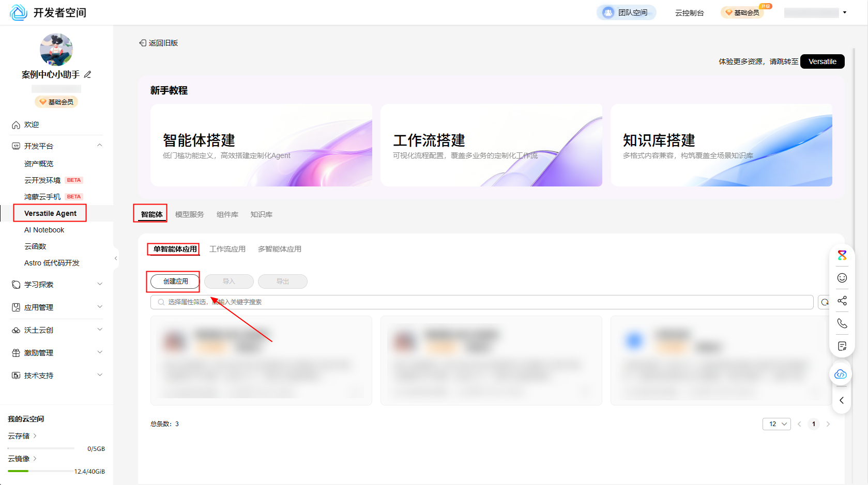Open the 资产概览 sidebar item
This screenshot has width=868, height=485.
click(x=39, y=164)
